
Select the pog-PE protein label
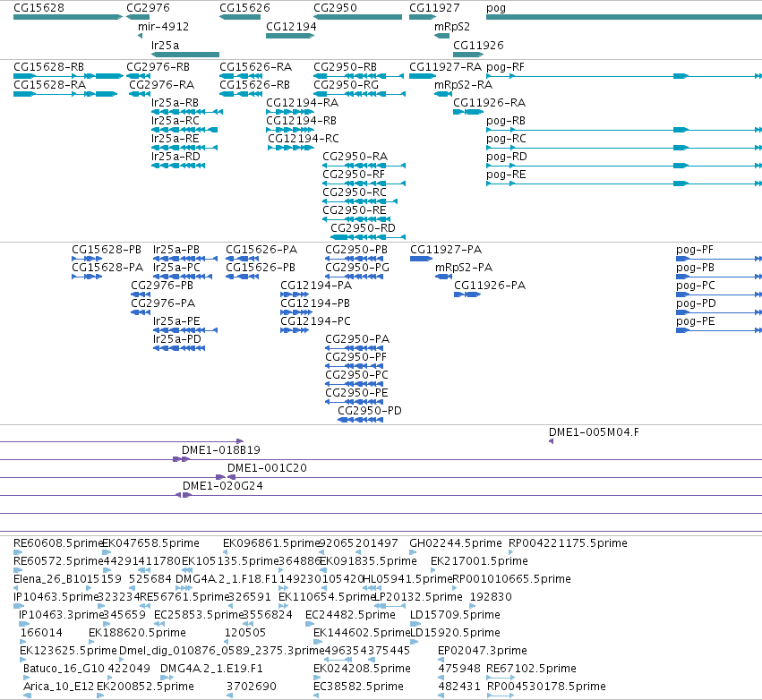(x=696, y=321)
